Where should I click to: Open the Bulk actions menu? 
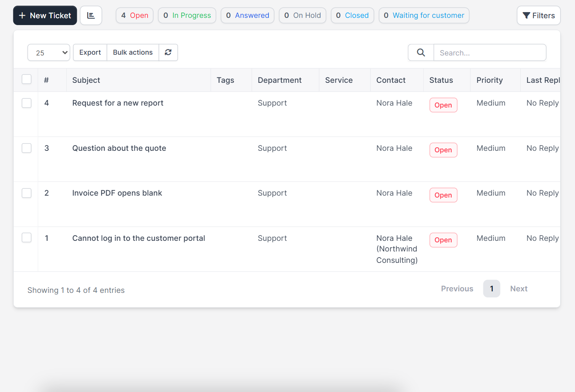133,52
